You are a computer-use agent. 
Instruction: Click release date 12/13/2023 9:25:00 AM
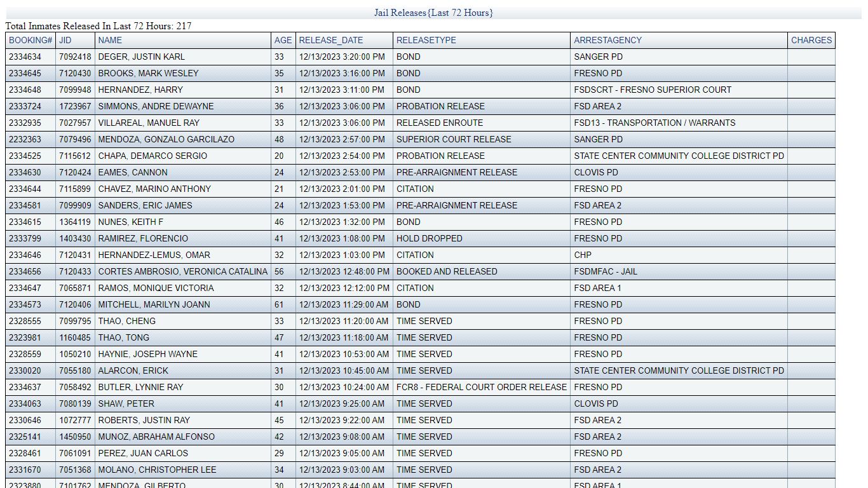point(342,403)
